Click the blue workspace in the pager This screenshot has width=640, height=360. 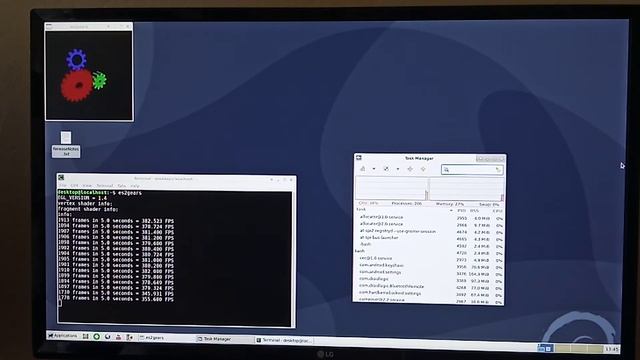point(545,348)
